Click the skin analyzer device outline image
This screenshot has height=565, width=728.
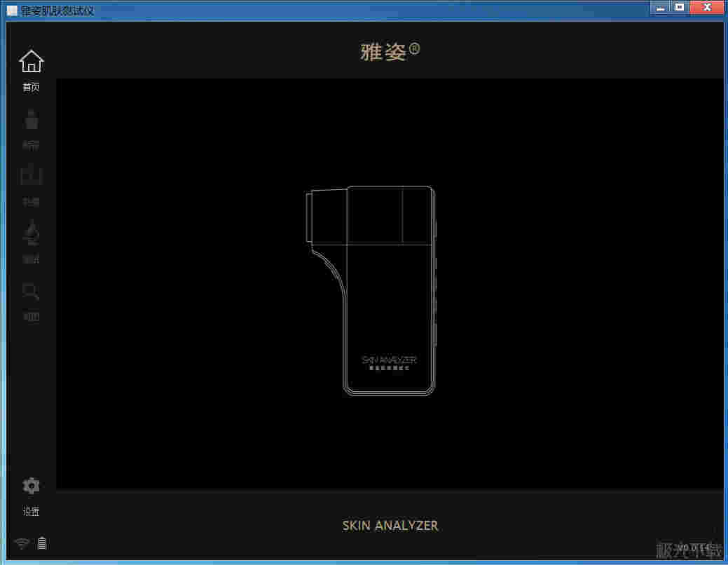[371, 290]
